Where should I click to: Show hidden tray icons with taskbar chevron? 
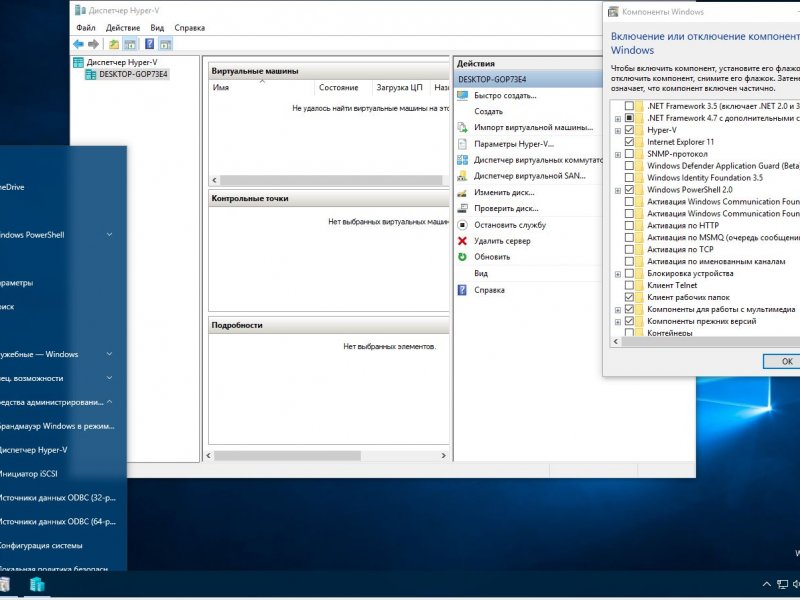point(766,585)
